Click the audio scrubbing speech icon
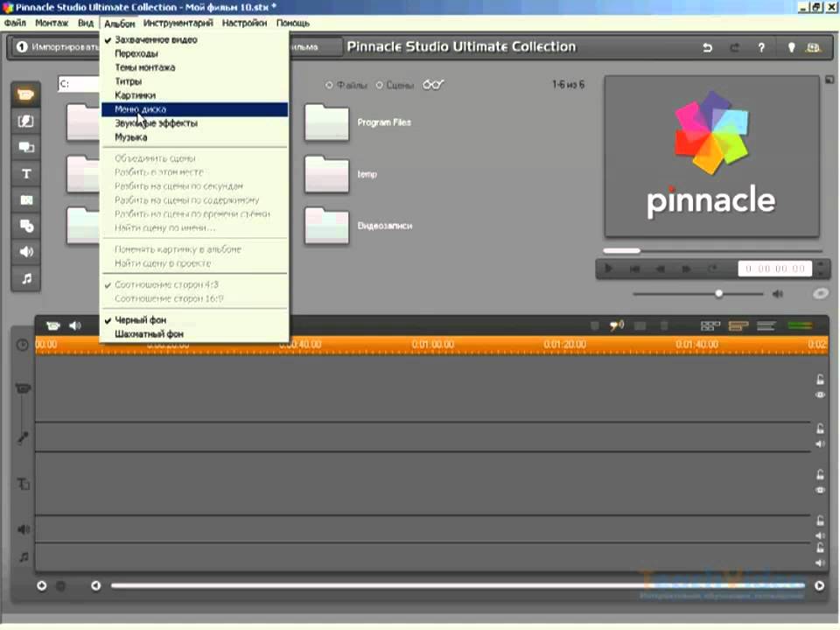The image size is (840, 630). click(617, 325)
